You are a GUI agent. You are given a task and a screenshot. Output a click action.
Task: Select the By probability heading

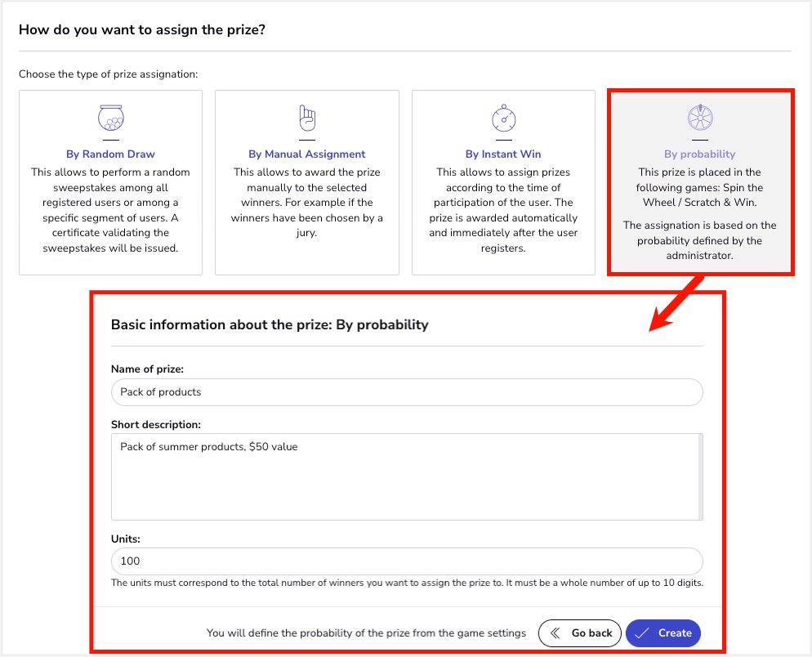pos(700,154)
